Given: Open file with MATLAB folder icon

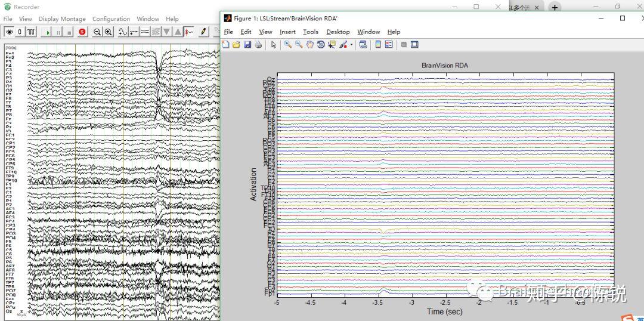Looking at the screenshot, I should coord(236,45).
